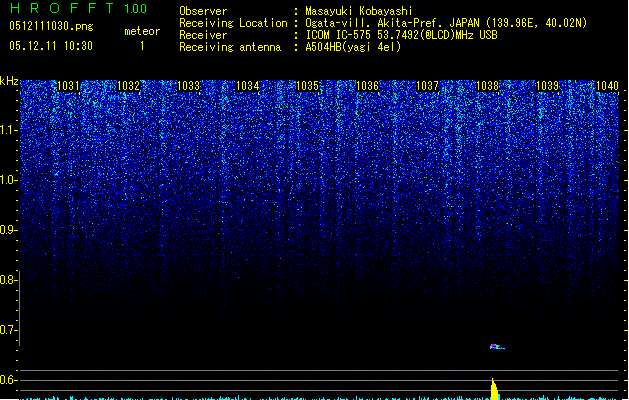629x400 pixels.
Task: Click the 1.0 kHz frequency label
Action: click(x=8, y=180)
